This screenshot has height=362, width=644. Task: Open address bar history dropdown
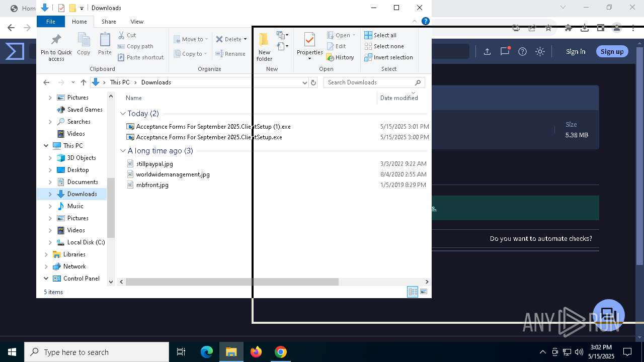(x=304, y=82)
